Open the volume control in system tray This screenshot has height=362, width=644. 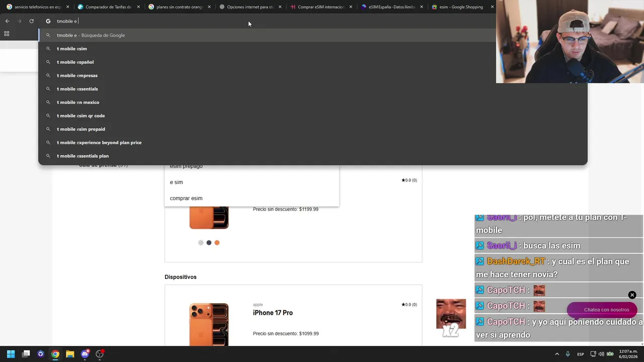[602, 354]
